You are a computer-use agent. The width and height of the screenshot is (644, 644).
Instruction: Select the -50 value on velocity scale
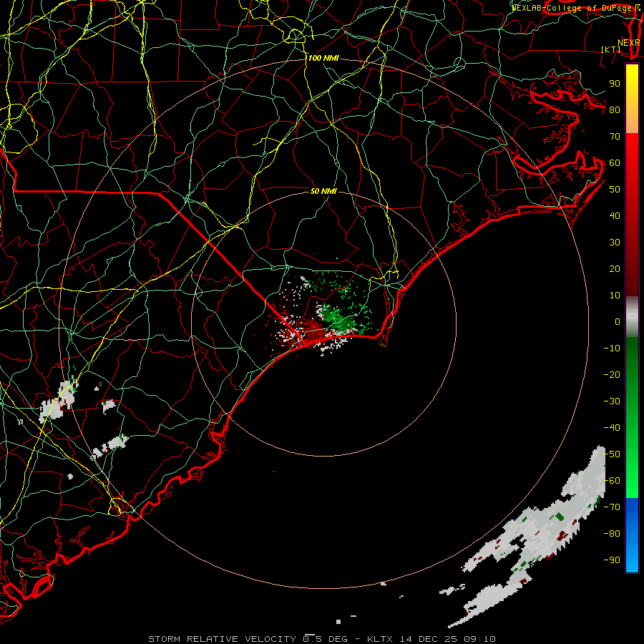pyautogui.click(x=612, y=454)
